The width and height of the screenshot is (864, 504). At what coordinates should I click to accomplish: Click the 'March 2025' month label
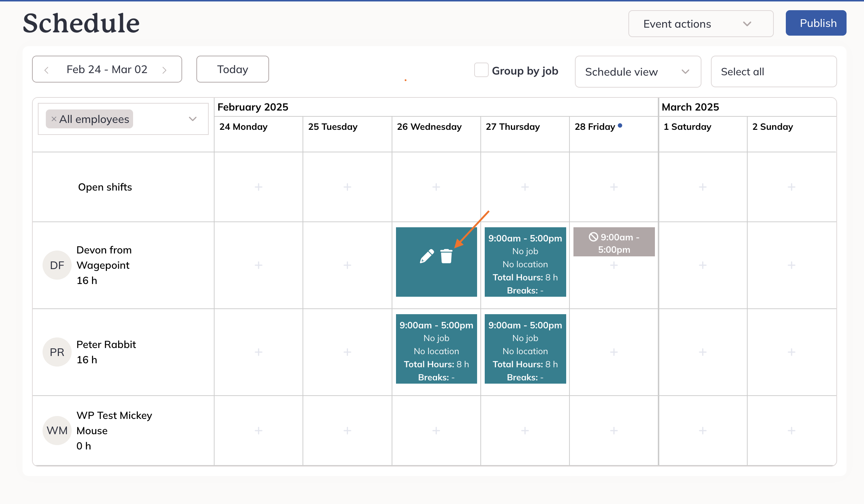pos(690,107)
